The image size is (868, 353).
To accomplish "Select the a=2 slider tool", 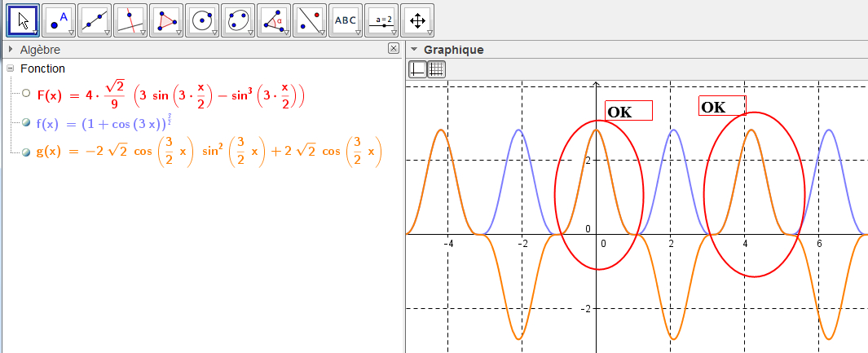I will (x=381, y=20).
